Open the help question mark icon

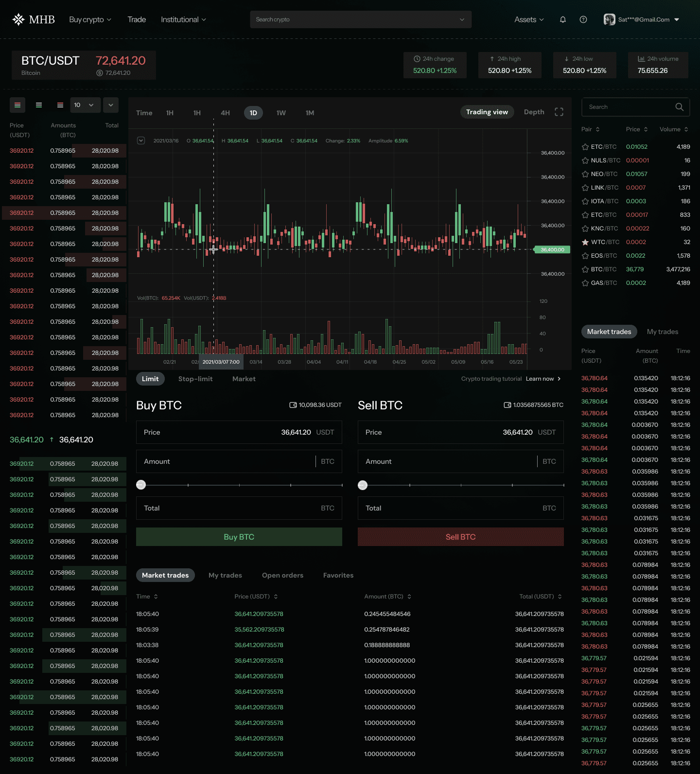pyautogui.click(x=583, y=19)
